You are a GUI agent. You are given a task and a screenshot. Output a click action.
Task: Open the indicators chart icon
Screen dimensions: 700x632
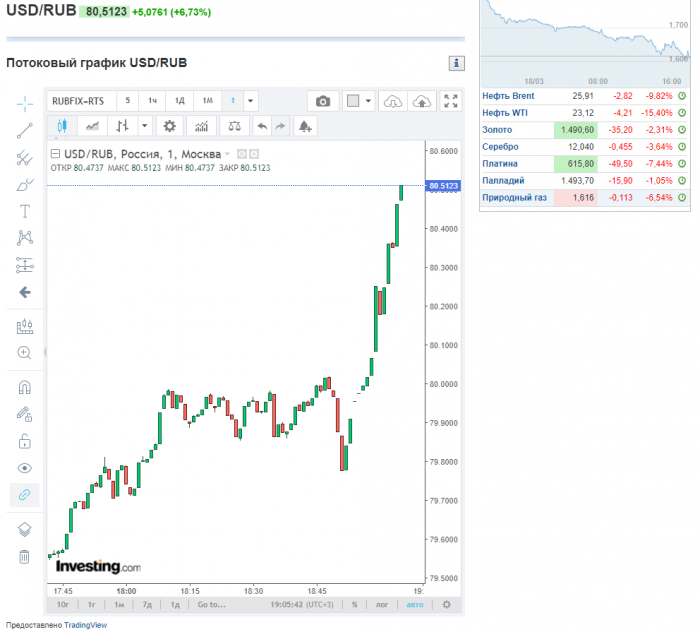[201, 126]
